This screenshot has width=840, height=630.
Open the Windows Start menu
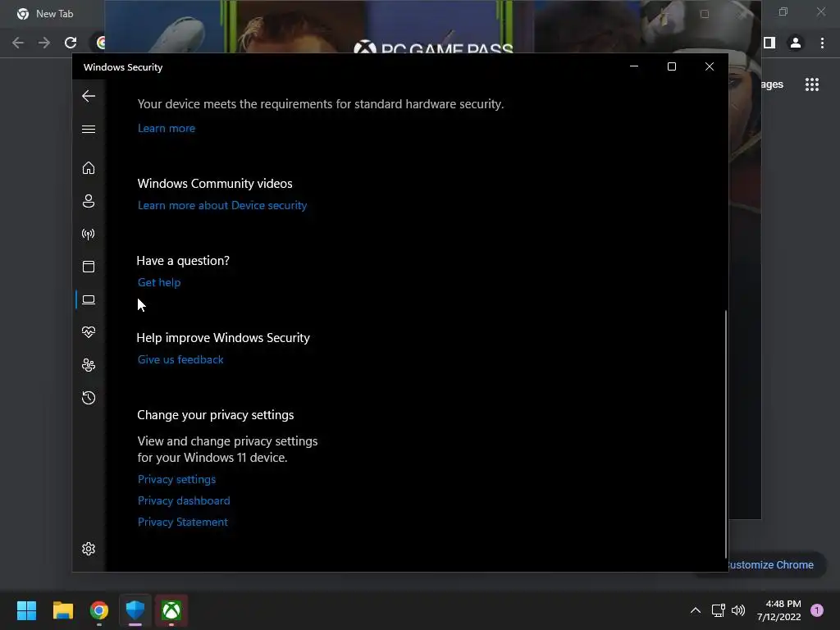(27, 610)
